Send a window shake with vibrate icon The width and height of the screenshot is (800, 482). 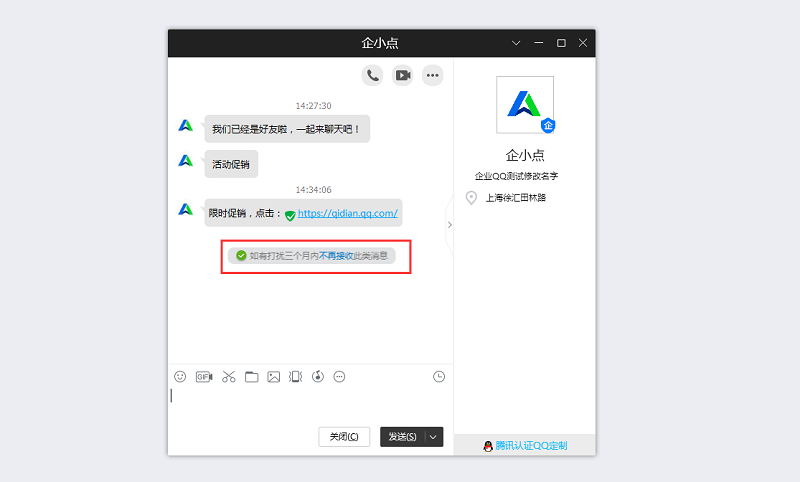tap(295, 376)
